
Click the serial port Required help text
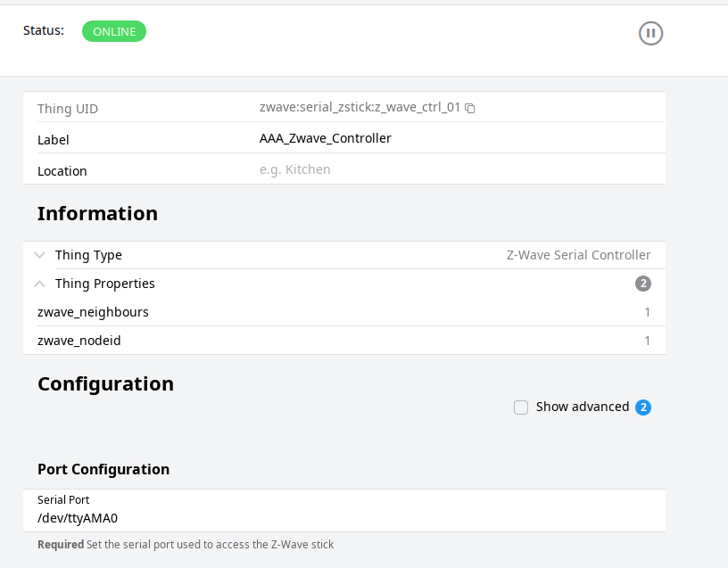coord(186,544)
